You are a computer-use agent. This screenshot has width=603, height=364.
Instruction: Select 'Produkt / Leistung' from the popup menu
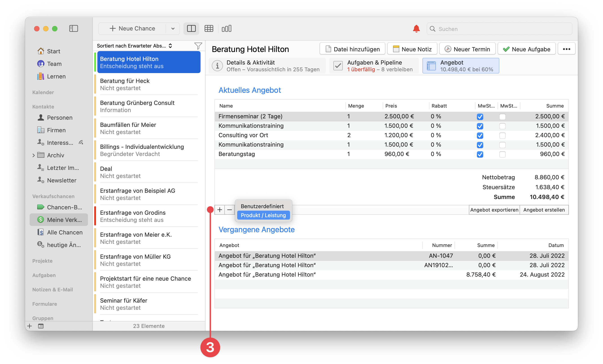pyautogui.click(x=263, y=215)
